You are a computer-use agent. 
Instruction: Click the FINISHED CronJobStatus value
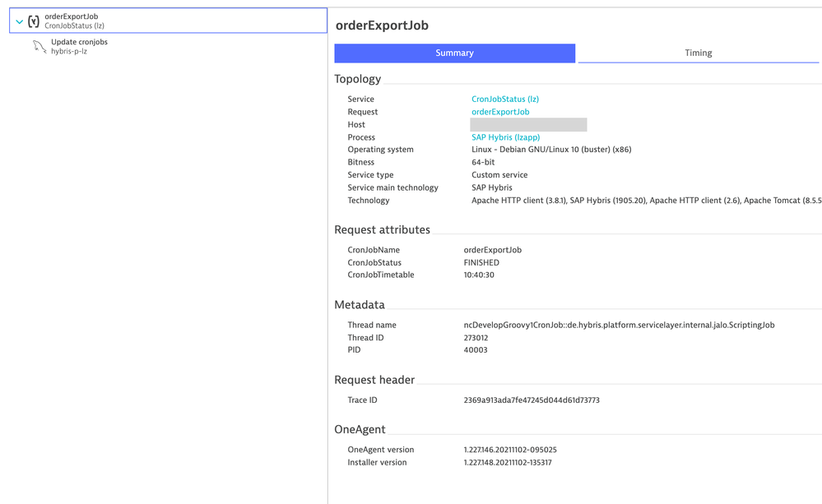(481, 263)
